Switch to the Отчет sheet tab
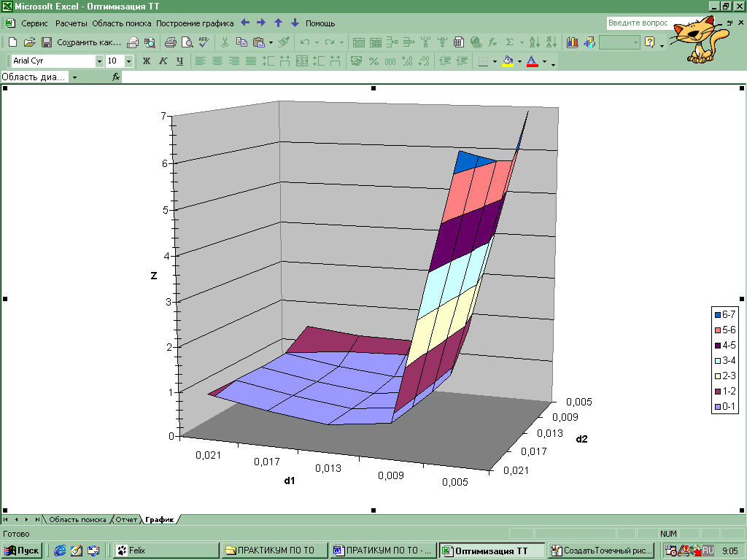This screenshot has width=747, height=560. click(126, 519)
